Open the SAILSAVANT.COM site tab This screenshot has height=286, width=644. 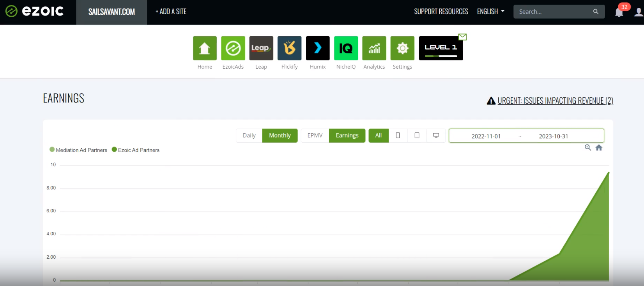click(111, 12)
